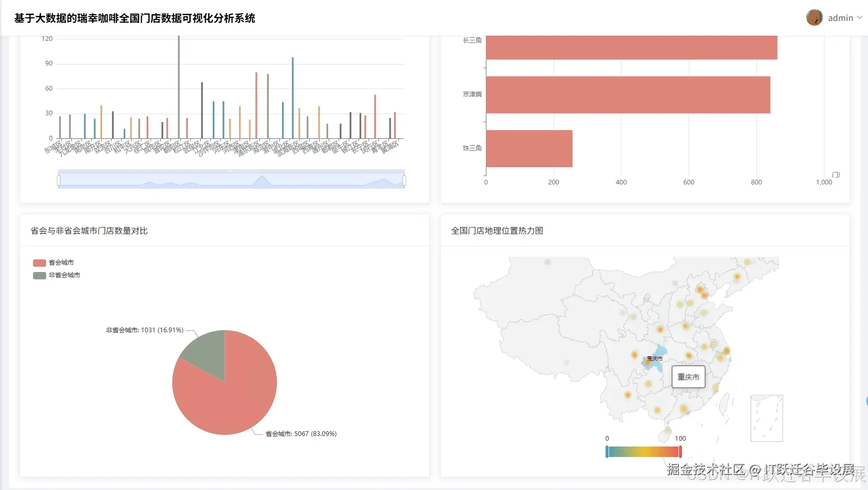868x490 pixels.
Task: Click the admin username label
Action: pos(840,18)
